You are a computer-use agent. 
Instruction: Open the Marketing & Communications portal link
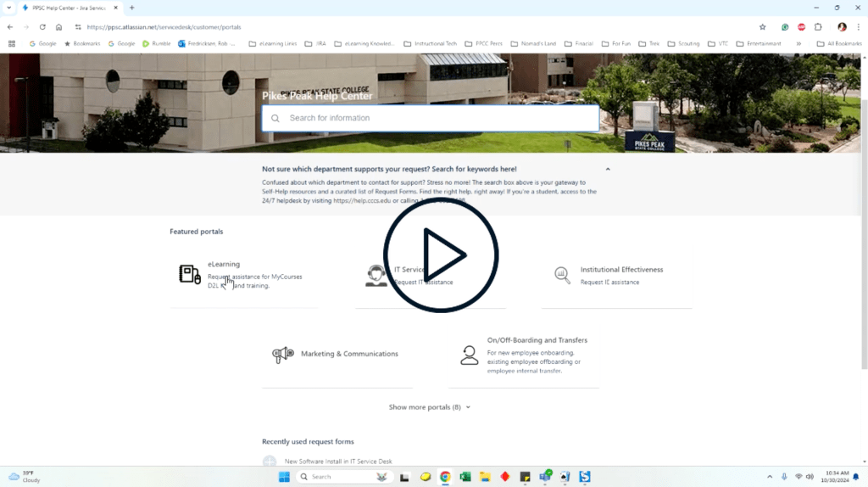349,354
